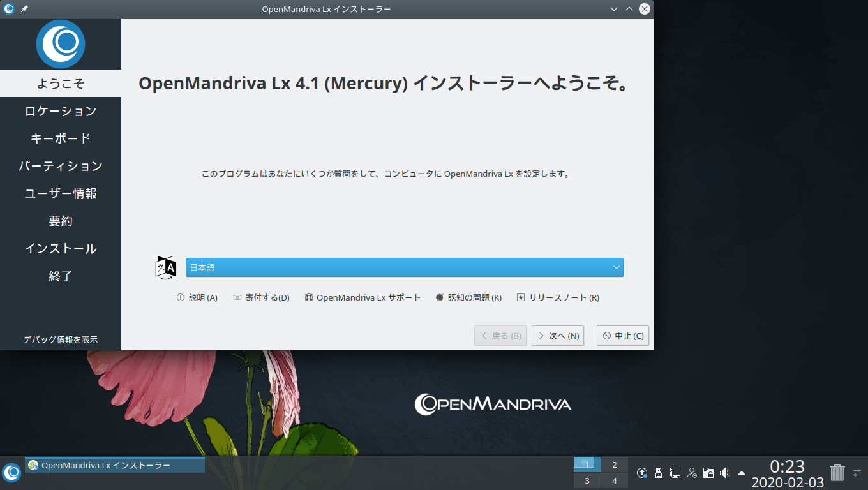Screen dimensions: 868x490
Task: Click the 既知の問題 bug icon
Action: [440, 297]
